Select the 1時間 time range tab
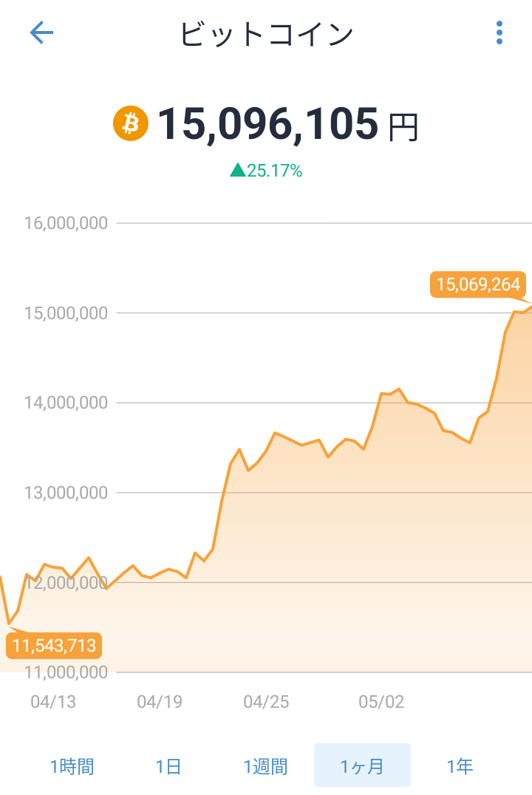 [72, 766]
